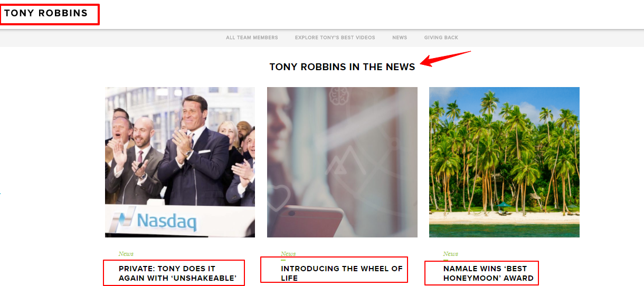Click News tag above the Unshakeable article
The image size is (644, 286).
[x=126, y=254]
